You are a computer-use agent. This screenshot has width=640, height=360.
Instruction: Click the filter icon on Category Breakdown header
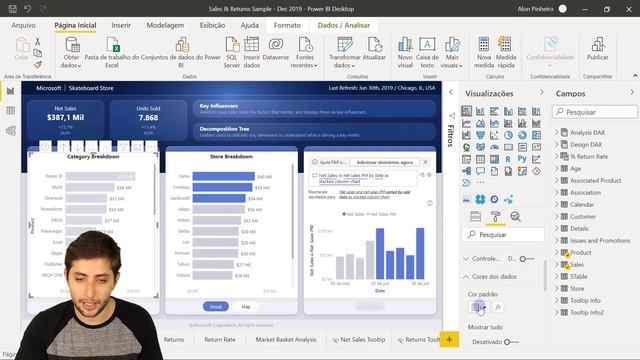123,147
